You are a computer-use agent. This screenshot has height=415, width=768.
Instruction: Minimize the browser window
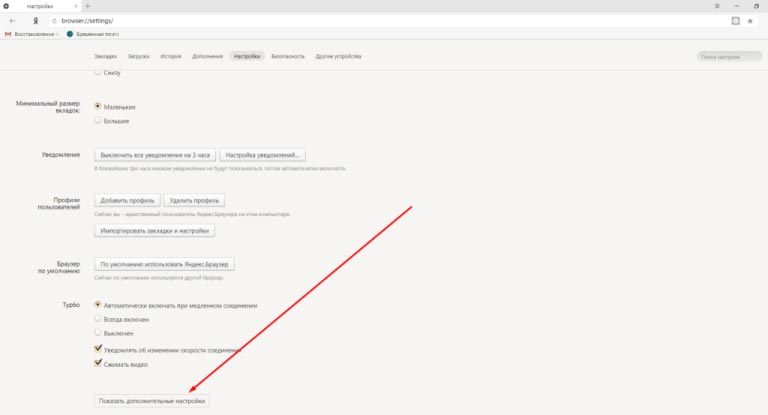[x=737, y=6]
